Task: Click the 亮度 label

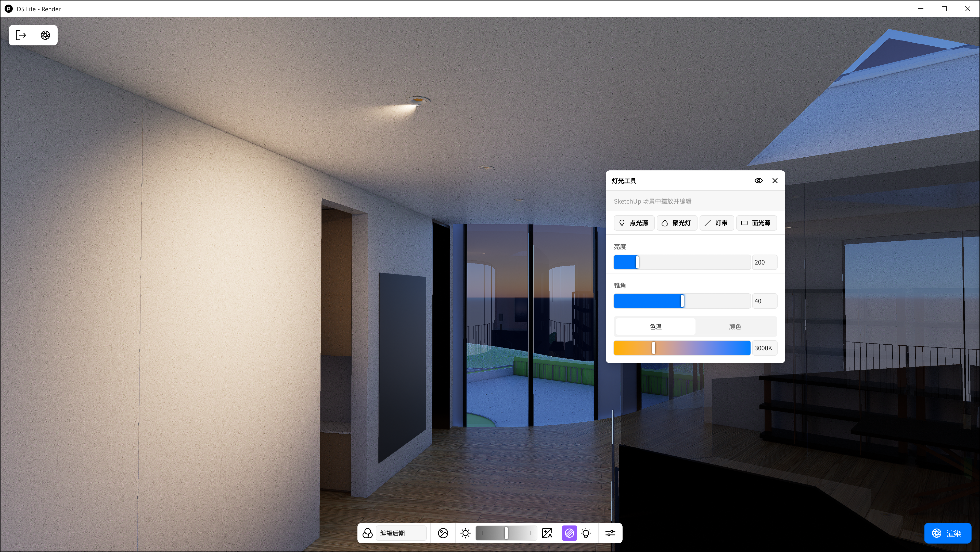Action: 620,247
